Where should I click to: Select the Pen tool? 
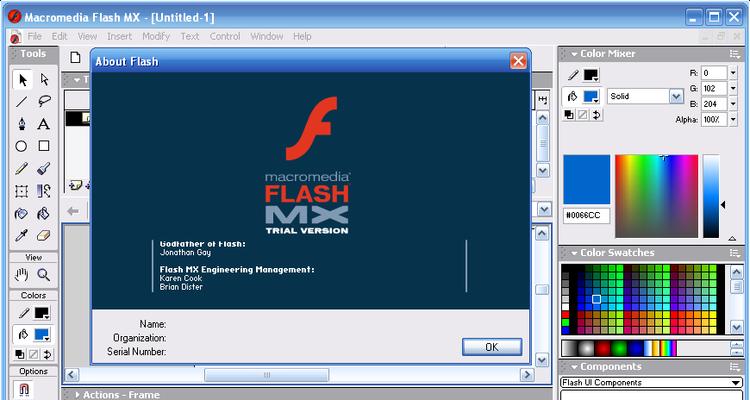pyautogui.click(x=22, y=124)
